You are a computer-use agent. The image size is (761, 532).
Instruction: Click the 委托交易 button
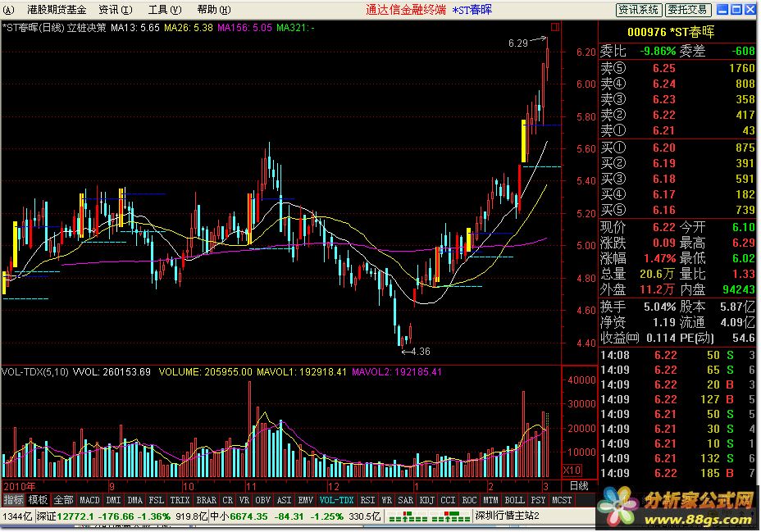686,10
